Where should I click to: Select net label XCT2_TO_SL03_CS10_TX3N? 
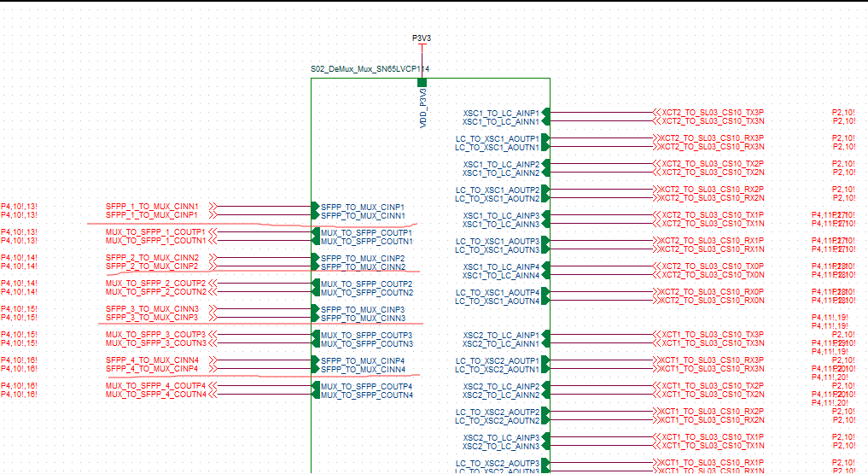(x=713, y=120)
